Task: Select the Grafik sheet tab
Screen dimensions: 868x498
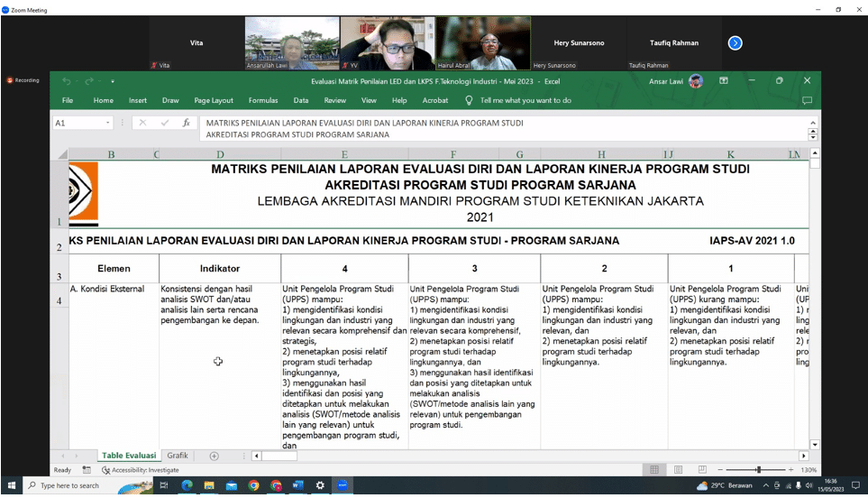Action: coord(178,456)
